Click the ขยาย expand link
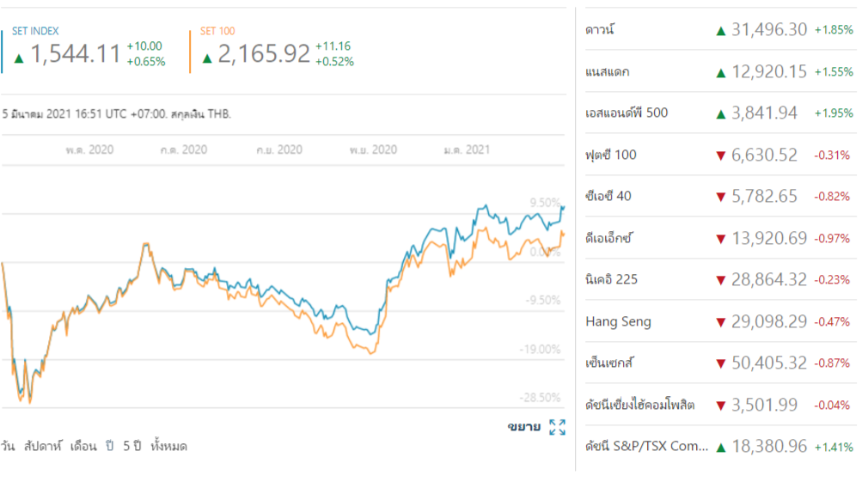The width and height of the screenshot is (868, 488). (524, 427)
